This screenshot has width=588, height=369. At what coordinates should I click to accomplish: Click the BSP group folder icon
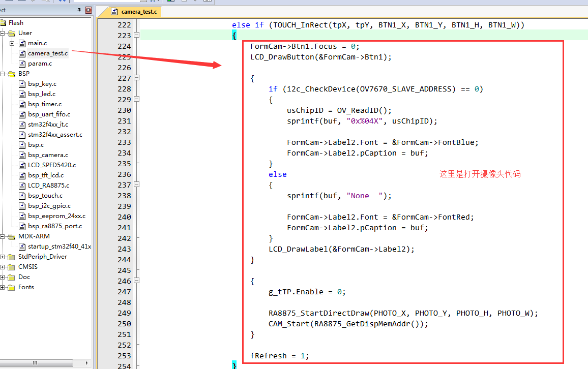(12, 74)
